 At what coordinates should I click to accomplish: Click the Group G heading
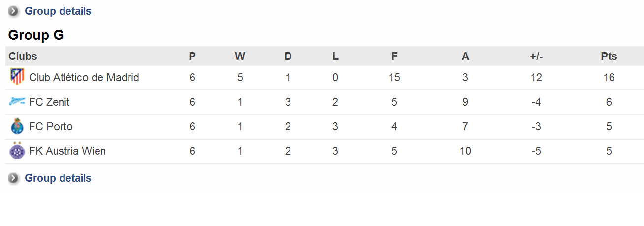[36, 35]
